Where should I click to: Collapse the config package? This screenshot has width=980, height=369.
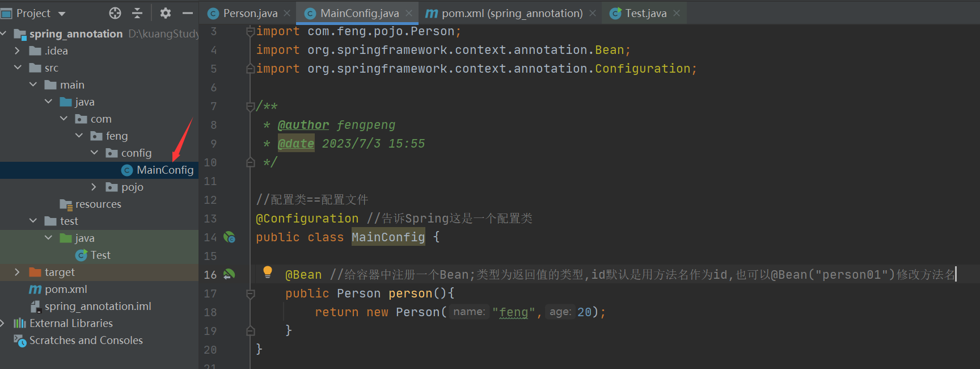click(94, 153)
